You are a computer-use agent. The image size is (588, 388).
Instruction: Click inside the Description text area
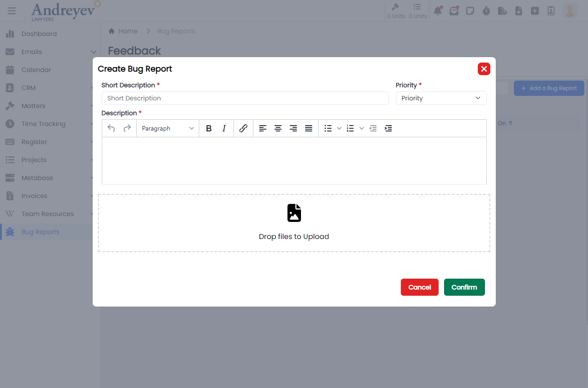pos(294,160)
